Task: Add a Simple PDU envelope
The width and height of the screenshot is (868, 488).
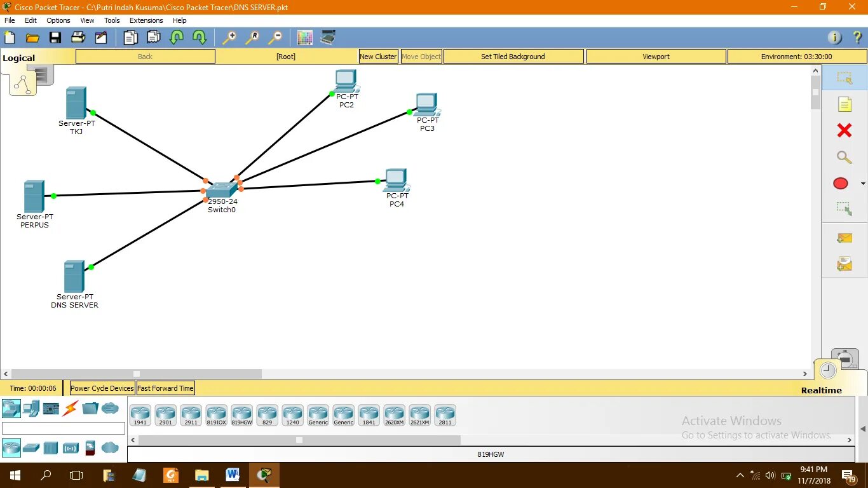Action: click(x=844, y=238)
